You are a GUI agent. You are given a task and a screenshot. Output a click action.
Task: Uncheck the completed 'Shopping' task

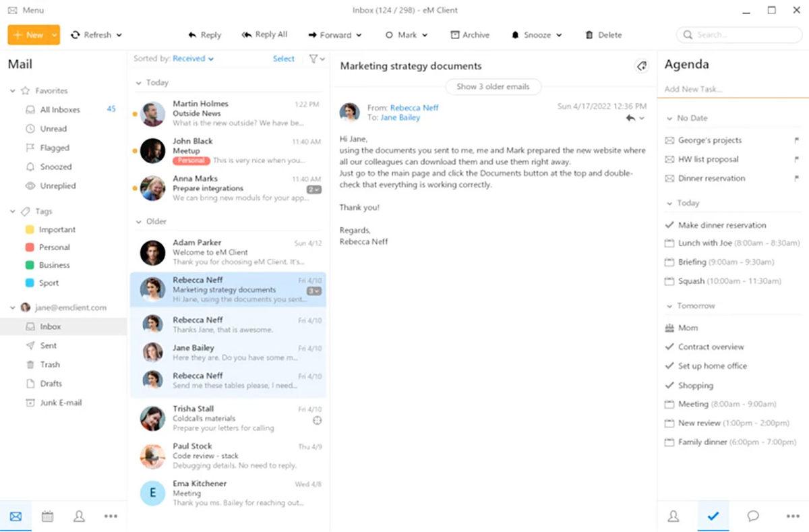pos(669,385)
